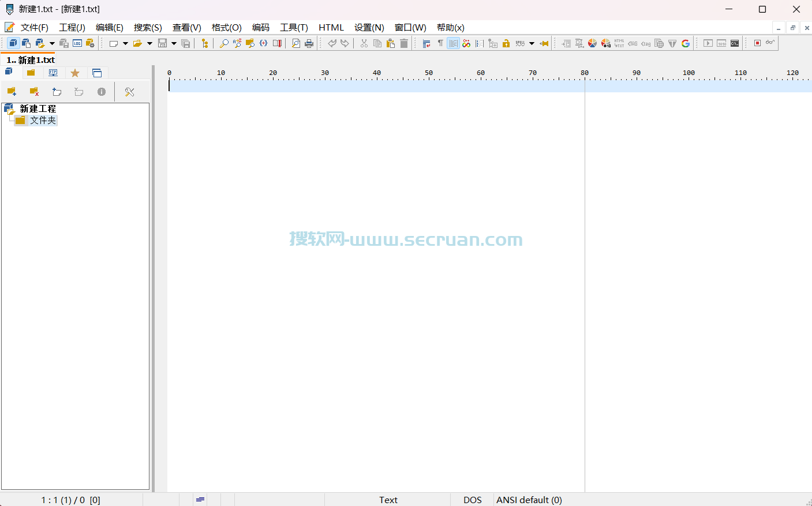
Task: Create a new blank document
Action: coord(114,43)
